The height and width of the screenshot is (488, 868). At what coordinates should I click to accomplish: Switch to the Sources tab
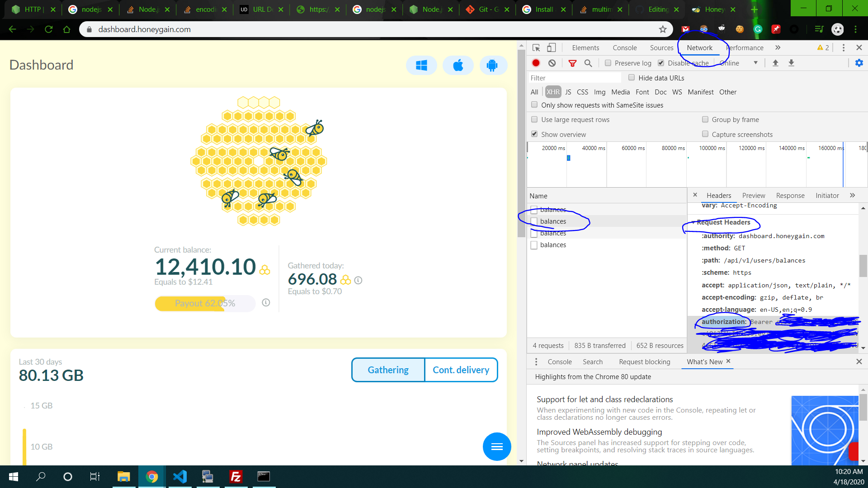click(x=661, y=47)
